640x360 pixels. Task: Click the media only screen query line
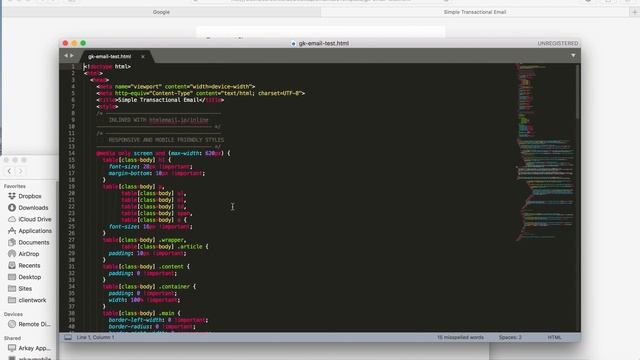(x=163, y=153)
